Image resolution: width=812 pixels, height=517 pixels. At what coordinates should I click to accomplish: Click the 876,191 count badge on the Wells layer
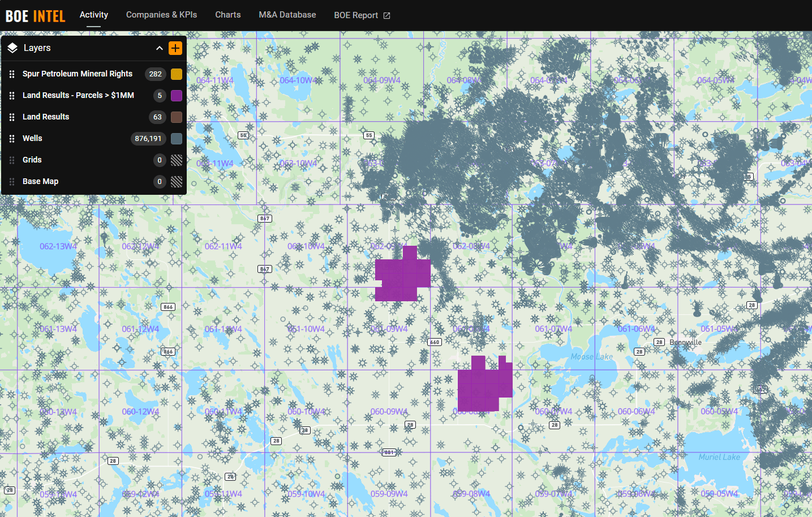[x=148, y=138]
